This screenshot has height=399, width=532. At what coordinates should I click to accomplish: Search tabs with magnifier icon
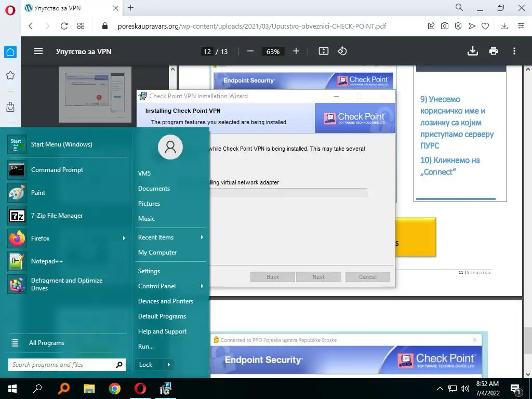[x=459, y=7]
